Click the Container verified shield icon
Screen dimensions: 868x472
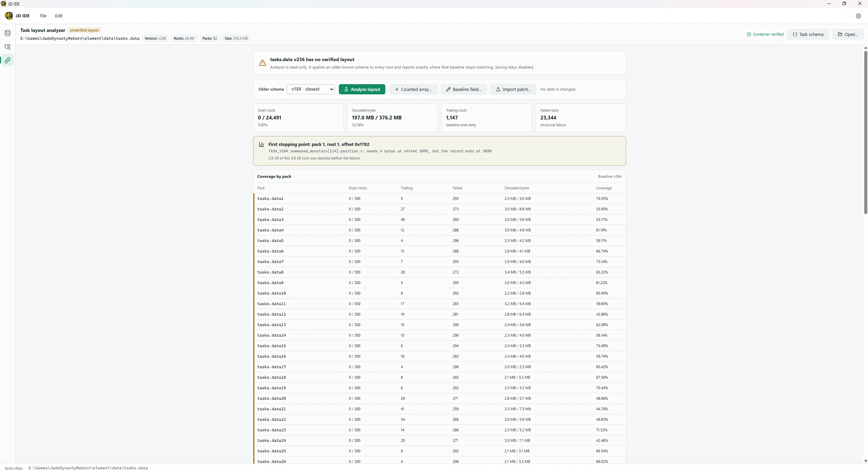pos(749,34)
